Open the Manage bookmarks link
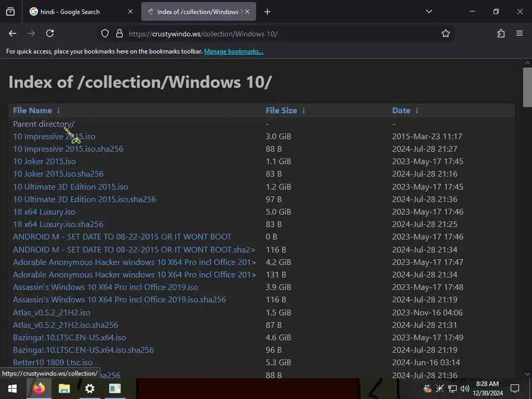 click(233, 51)
